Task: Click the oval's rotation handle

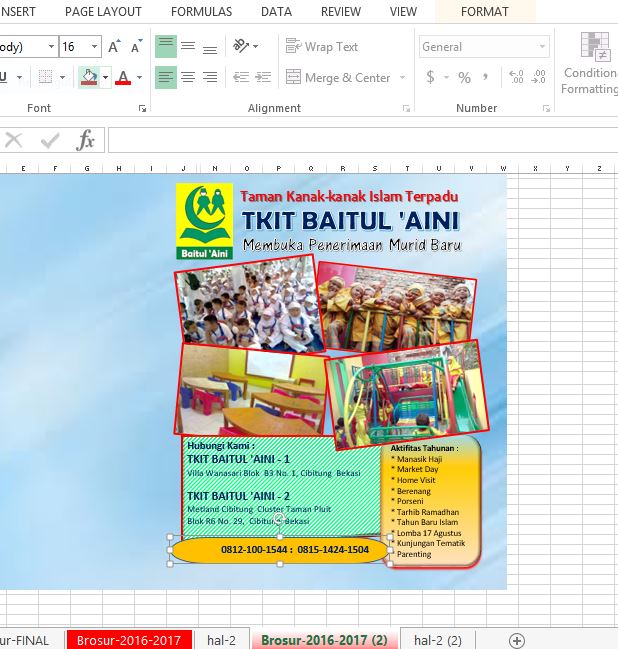Action: pyautogui.click(x=279, y=519)
